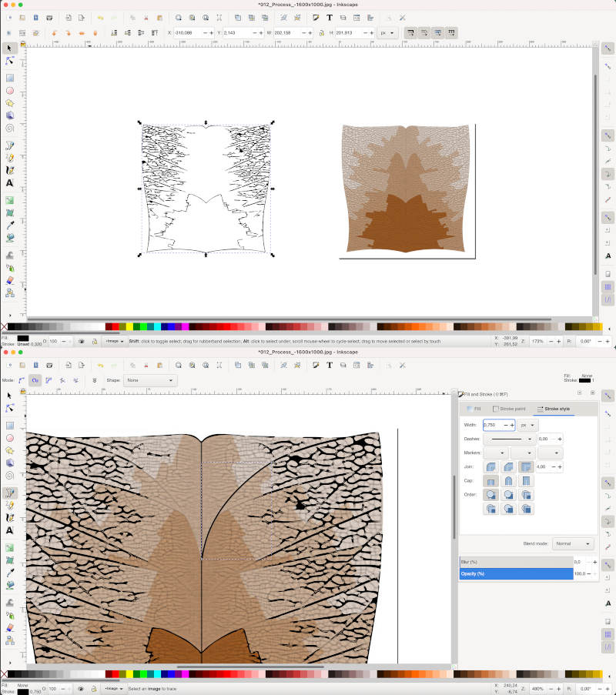This screenshot has height=695, width=616.
Task: Pick yellow swatch in bottom window palette
Action: point(129,674)
